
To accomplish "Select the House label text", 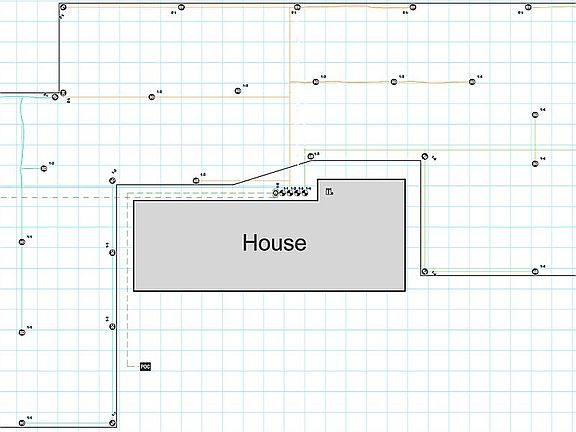I will point(274,243).
